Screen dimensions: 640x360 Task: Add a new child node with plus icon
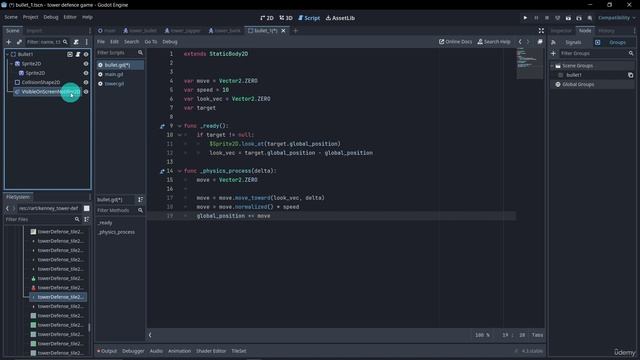point(9,42)
